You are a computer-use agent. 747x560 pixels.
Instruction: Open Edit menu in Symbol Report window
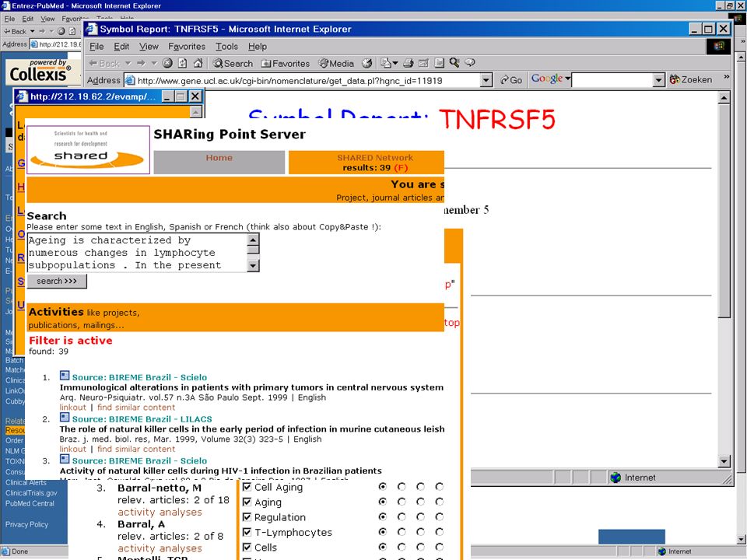(121, 47)
